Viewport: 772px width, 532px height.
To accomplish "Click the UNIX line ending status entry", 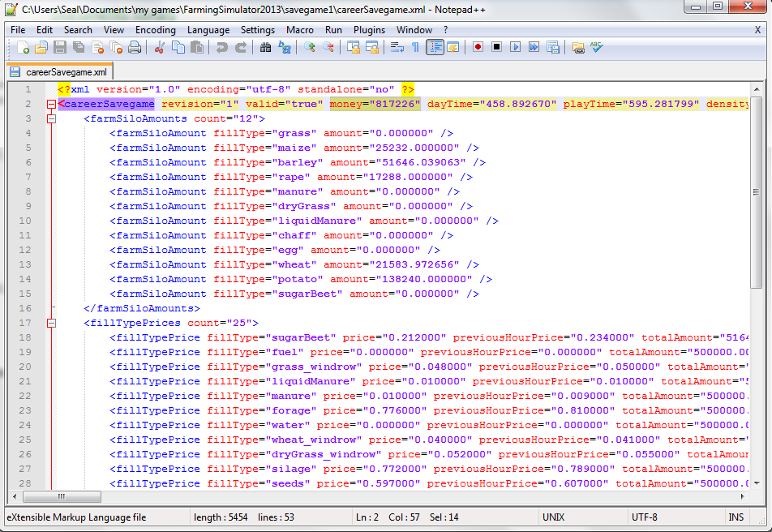I will point(553,517).
